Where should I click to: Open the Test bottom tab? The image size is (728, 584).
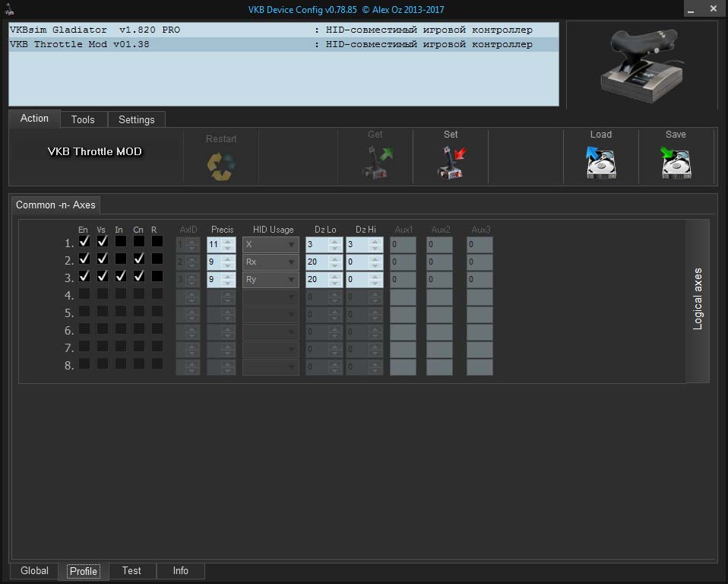pos(131,570)
